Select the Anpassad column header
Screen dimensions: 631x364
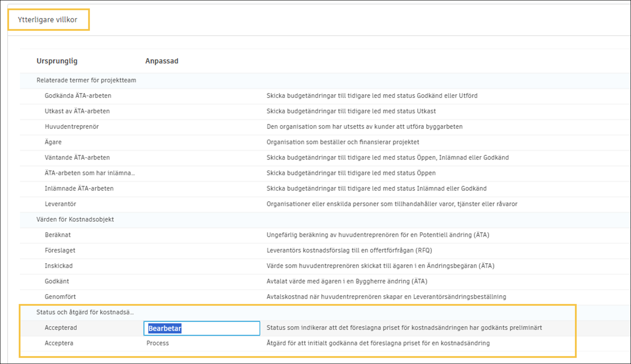tap(162, 61)
